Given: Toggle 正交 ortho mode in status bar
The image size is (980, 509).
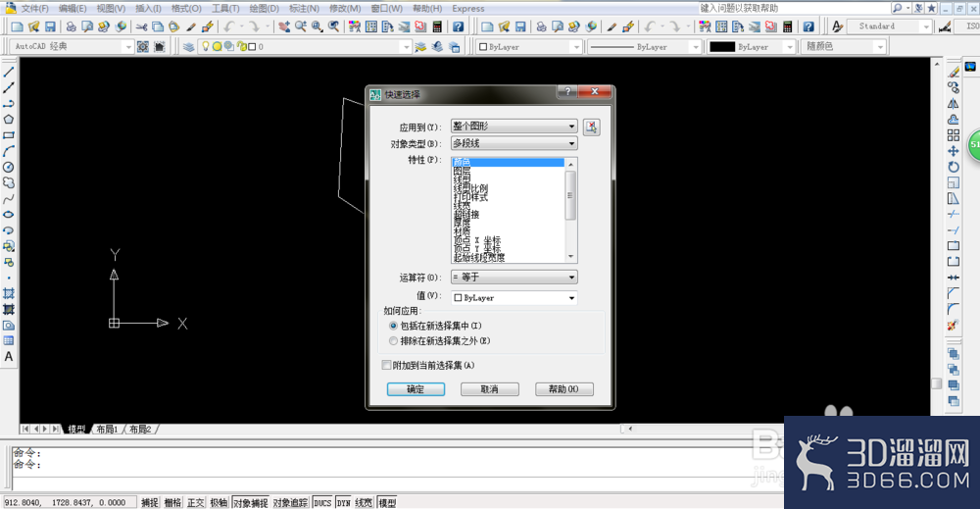Looking at the screenshot, I should tap(196, 502).
